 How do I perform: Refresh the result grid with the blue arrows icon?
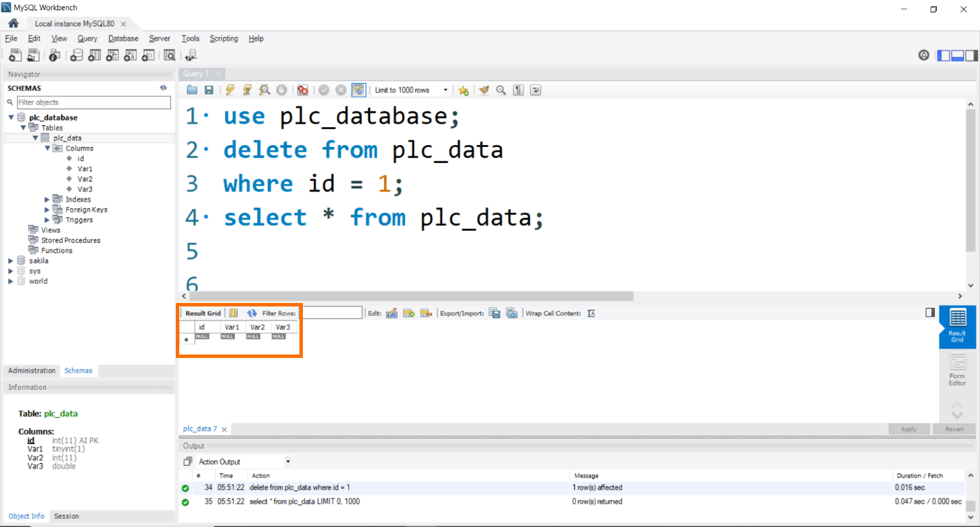[x=252, y=313]
